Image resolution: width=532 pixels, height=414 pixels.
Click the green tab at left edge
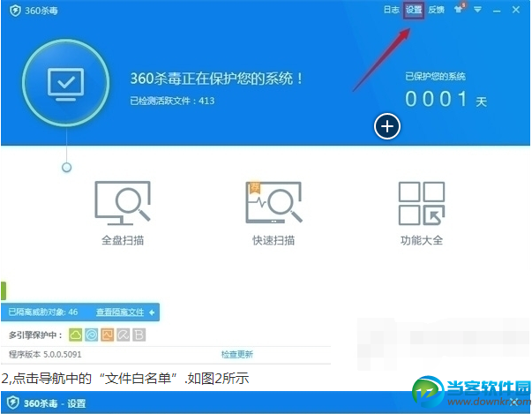(x=3, y=290)
